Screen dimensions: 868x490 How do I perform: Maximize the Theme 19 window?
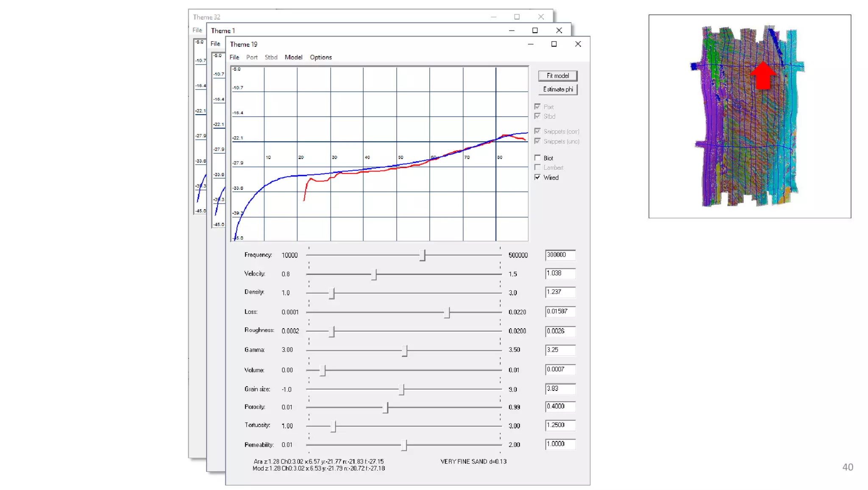[x=554, y=44]
